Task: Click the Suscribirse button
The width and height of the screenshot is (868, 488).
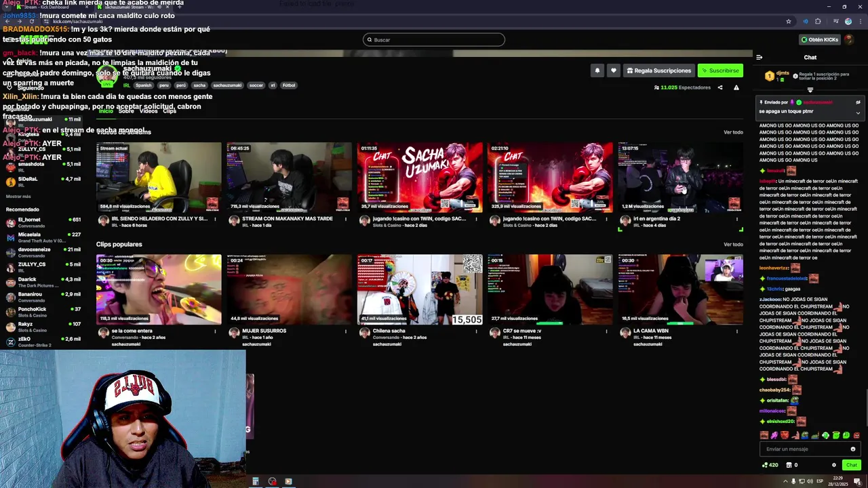Action: coord(720,70)
